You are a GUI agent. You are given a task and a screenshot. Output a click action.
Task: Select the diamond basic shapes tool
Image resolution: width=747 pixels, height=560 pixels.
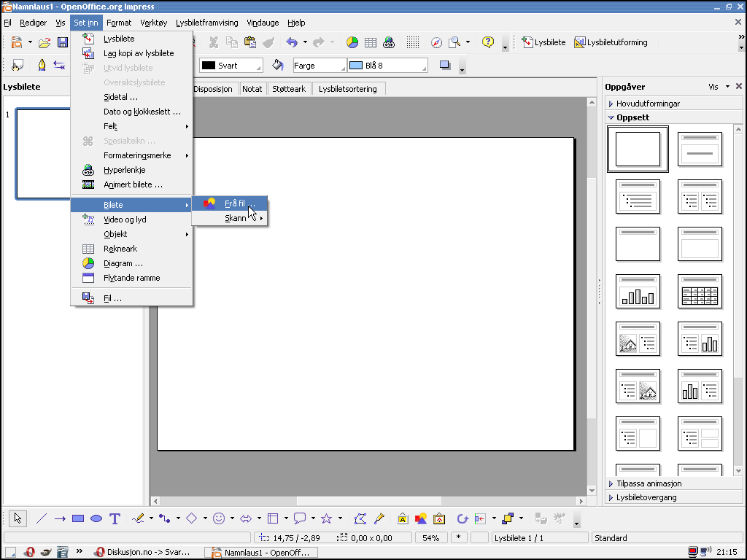point(192,518)
